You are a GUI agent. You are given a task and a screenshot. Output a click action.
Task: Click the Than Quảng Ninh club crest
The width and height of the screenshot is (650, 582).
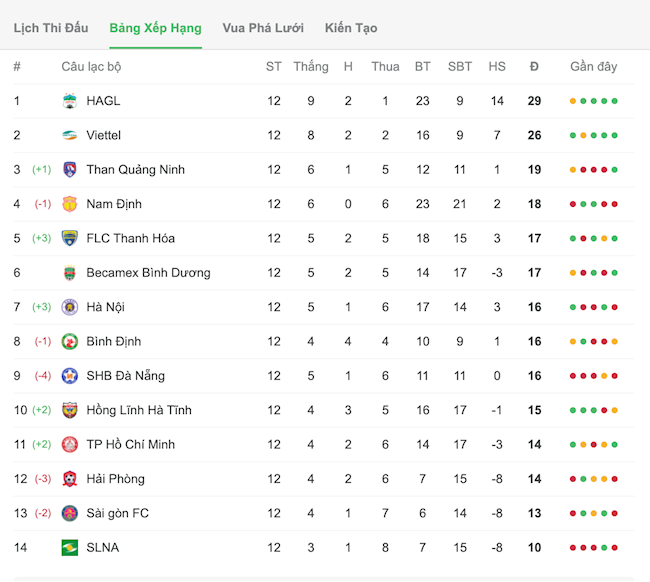70,170
